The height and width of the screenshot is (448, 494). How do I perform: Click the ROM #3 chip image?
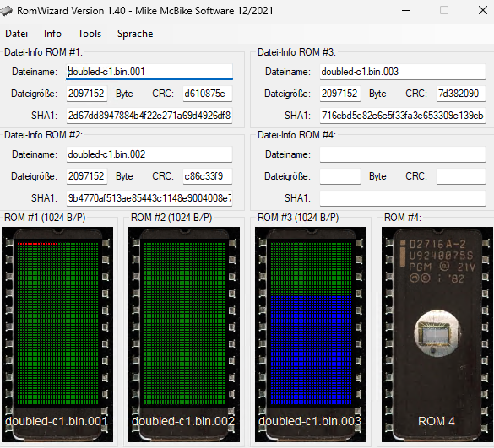coord(311,334)
